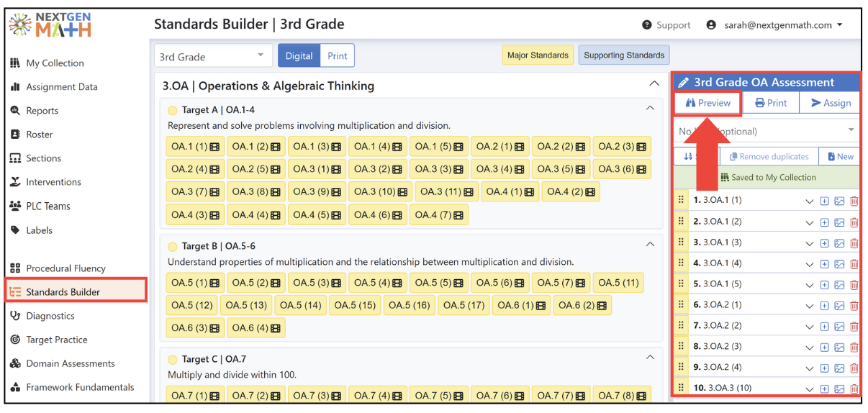Click the plus icon on item 6. 3.OA.2 (1)

tap(825, 306)
